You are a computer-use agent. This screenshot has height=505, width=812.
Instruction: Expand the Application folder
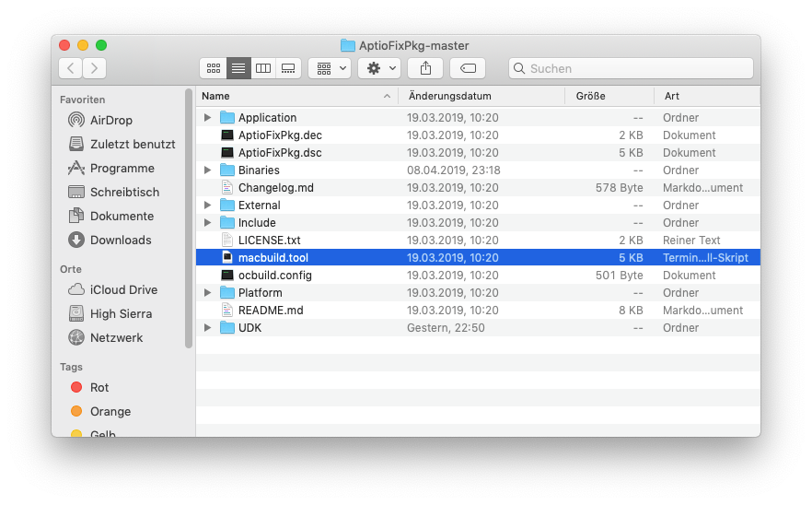(x=207, y=118)
